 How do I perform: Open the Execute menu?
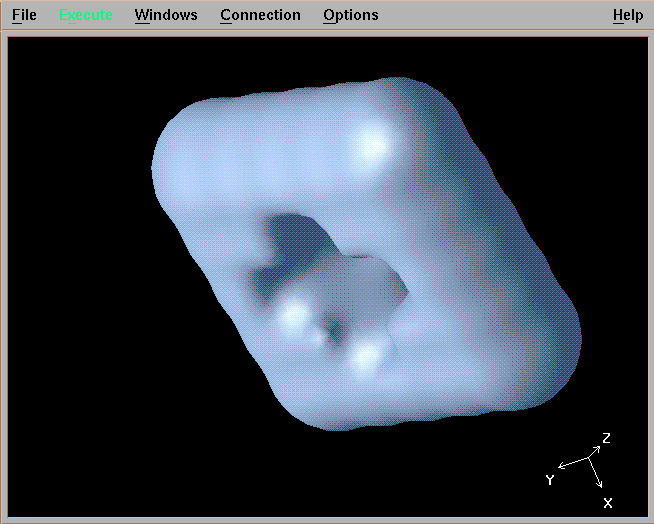point(86,15)
